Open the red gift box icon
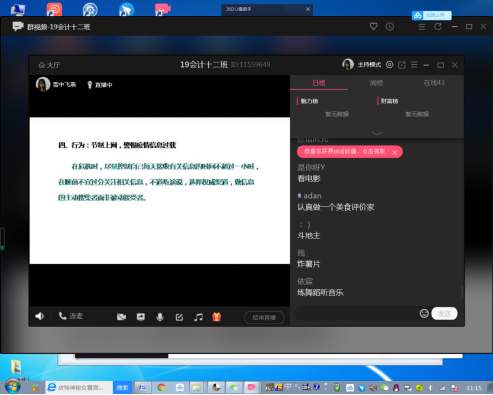The height and width of the screenshot is (395, 493). click(217, 317)
